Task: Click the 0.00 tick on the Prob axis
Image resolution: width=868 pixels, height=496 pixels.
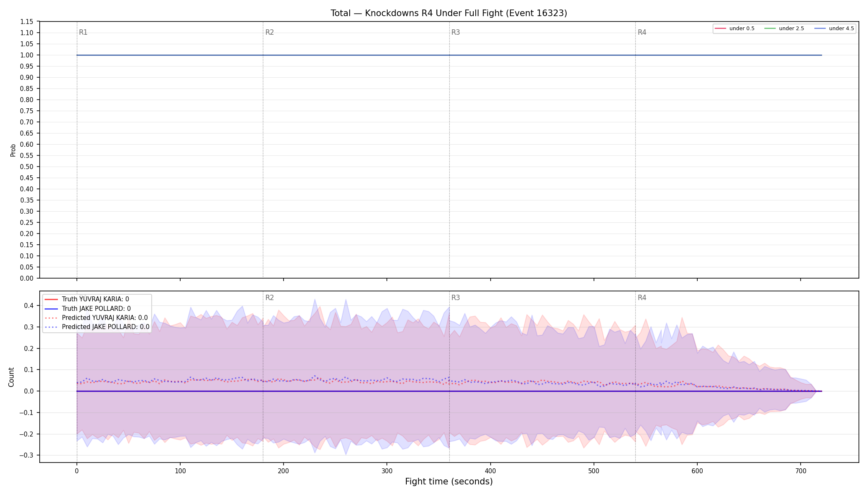Action: (x=27, y=278)
